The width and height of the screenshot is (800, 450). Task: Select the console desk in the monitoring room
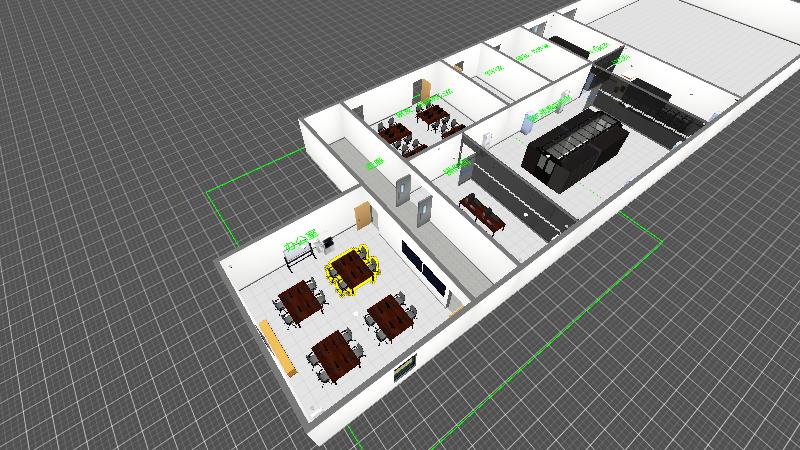click(x=482, y=212)
